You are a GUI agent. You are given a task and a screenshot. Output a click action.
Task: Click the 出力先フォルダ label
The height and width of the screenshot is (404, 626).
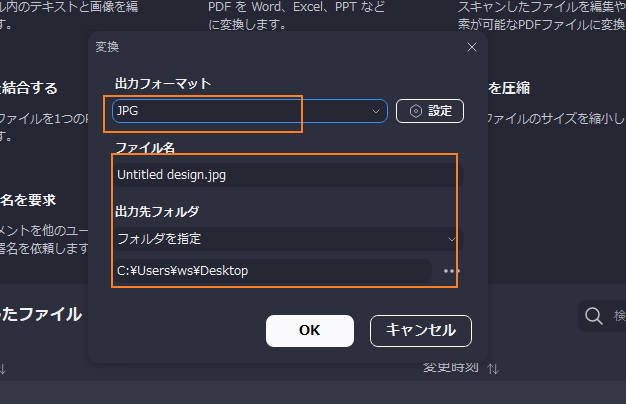click(157, 212)
